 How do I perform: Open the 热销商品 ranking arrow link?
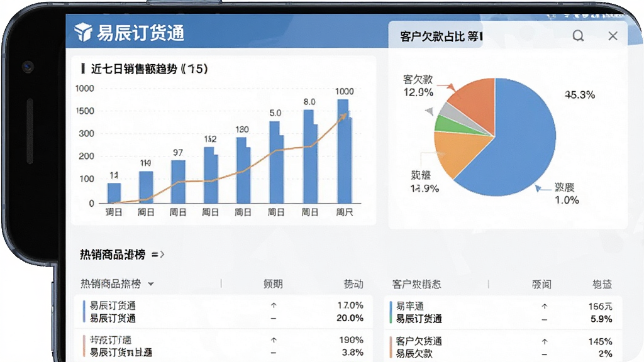point(158,255)
